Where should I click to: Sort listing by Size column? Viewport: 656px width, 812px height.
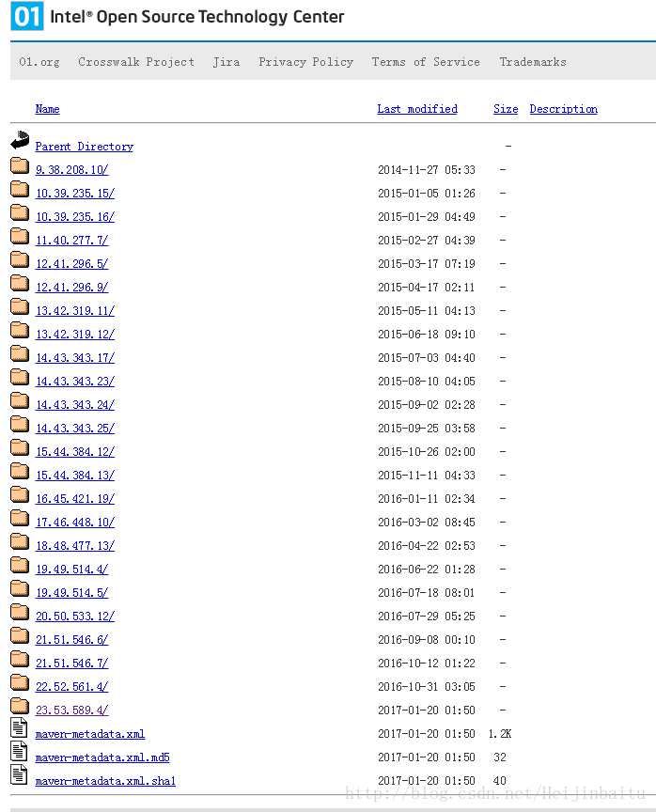(x=506, y=109)
